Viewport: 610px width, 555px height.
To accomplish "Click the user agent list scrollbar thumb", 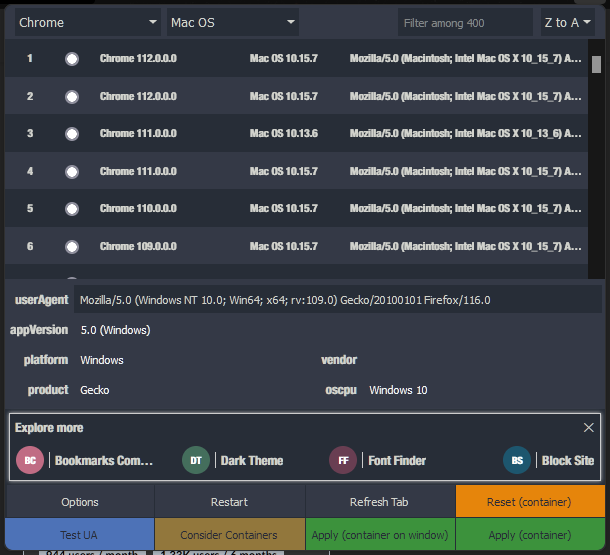I will pyautogui.click(x=596, y=65).
